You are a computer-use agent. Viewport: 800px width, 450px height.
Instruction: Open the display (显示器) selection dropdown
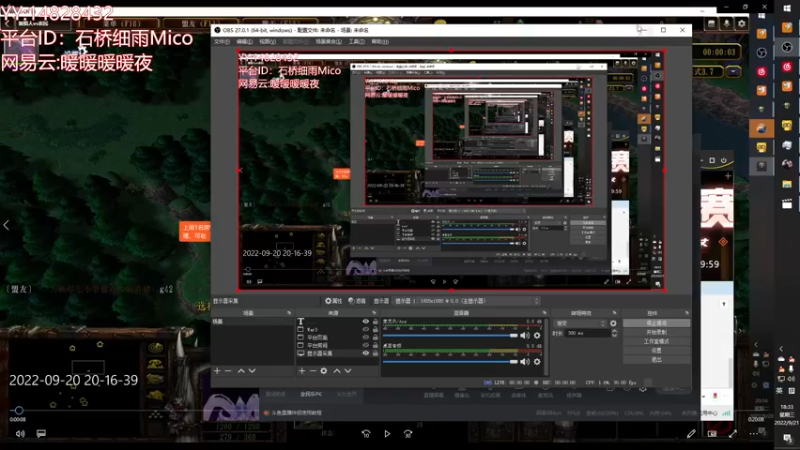tap(466, 301)
